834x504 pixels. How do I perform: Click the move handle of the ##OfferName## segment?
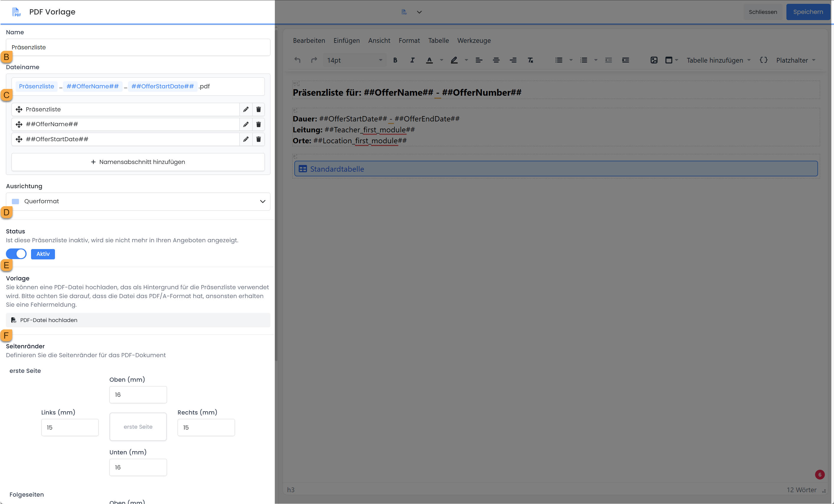point(19,124)
